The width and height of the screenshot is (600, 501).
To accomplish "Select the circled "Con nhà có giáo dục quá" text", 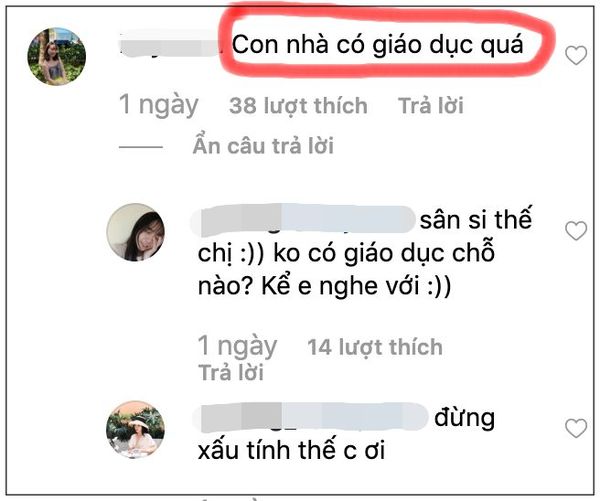I will click(x=377, y=45).
